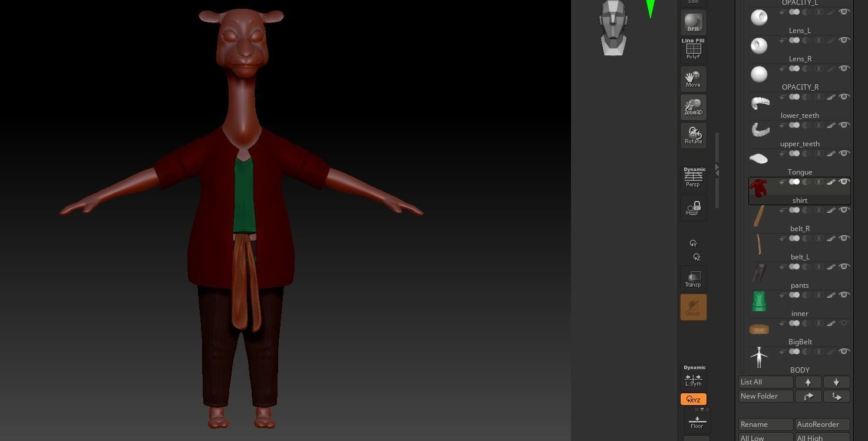Hide the upper_teeth subtool via eye
The width and height of the screenshot is (868, 441).
pyautogui.click(x=844, y=125)
